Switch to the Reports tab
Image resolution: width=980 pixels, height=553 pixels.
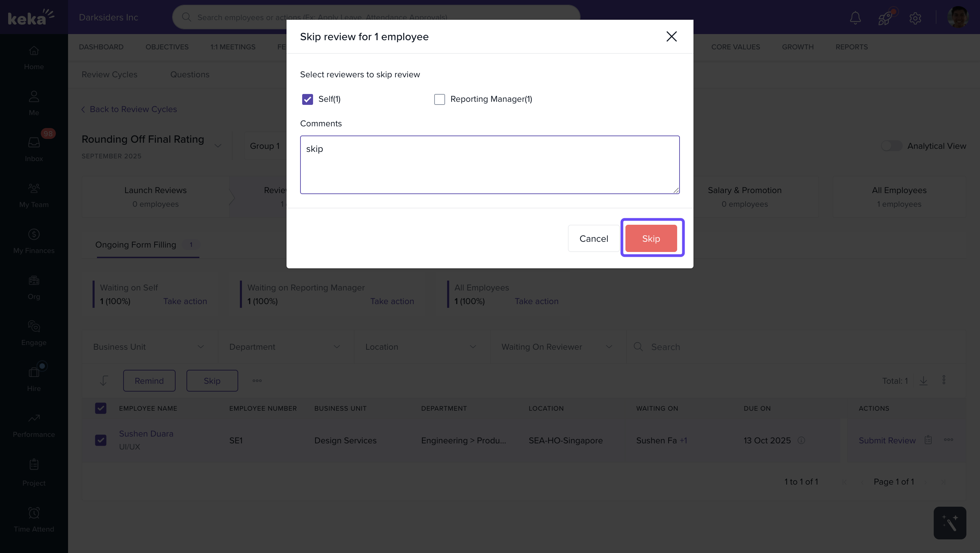pyautogui.click(x=851, y=47)
